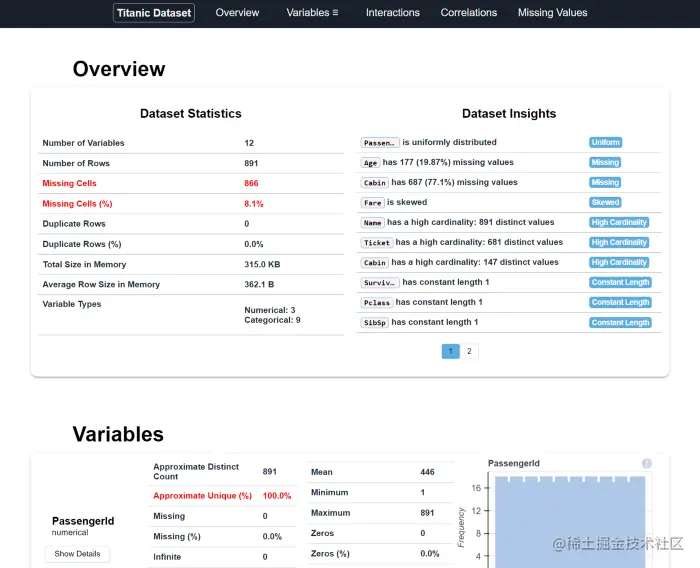
Task: Jump to the Correlations section
Action: click(468, 13)
